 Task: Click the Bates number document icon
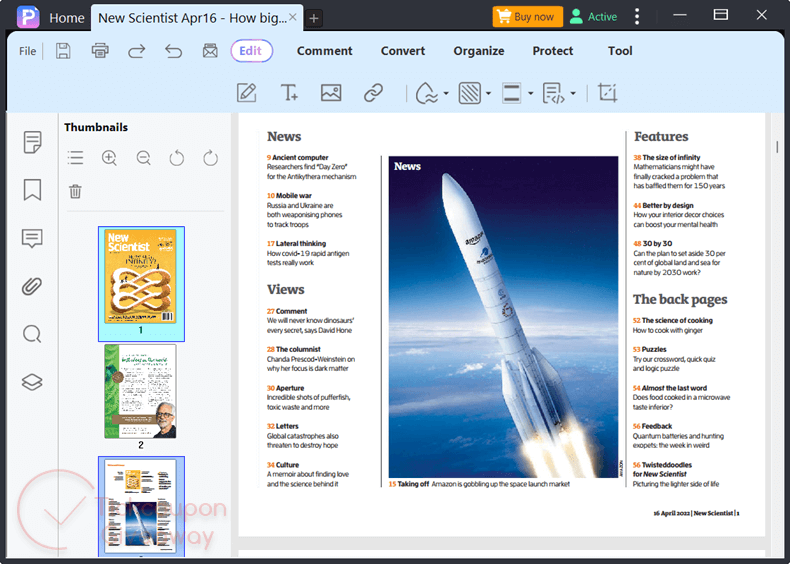pyautogui.click(x=553, y=93)
